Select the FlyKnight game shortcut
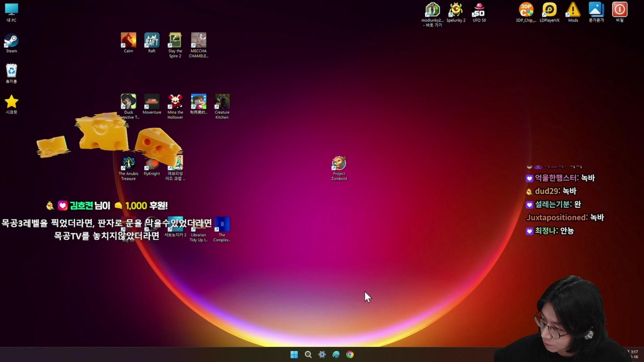644x362 pixels. [152, 166]
